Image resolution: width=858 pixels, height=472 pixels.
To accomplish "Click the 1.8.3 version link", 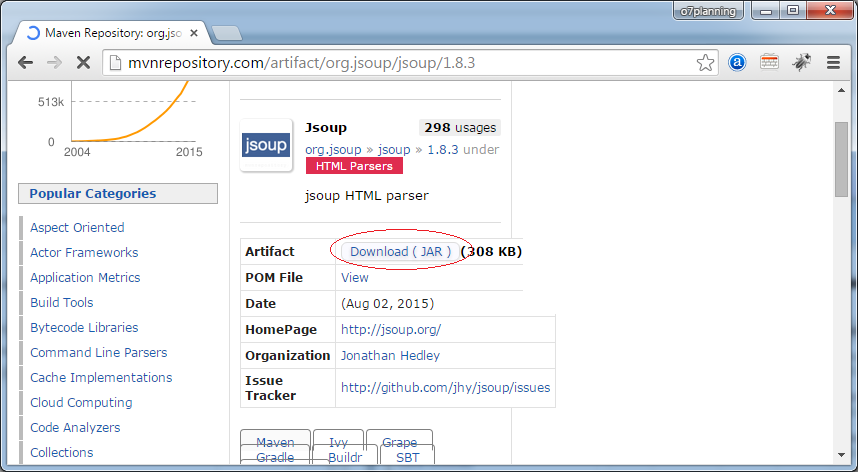I will [x=443, y=149].
